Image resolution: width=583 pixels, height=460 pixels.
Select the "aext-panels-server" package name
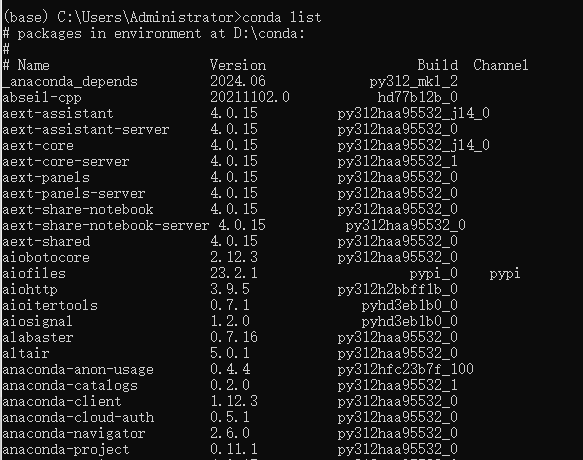pyautogui.click(x=74, y=193)
